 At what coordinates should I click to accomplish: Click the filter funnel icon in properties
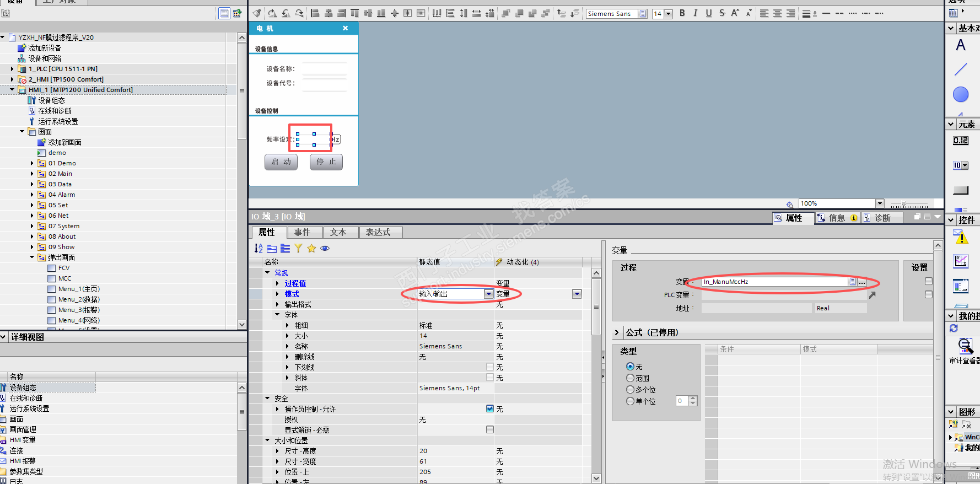coord(298,249)
